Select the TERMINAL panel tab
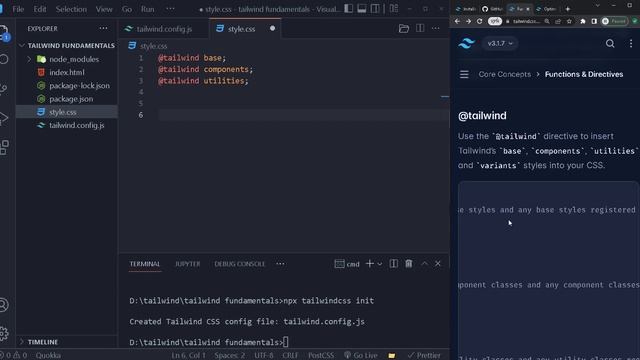 click(x=145, y=264)
